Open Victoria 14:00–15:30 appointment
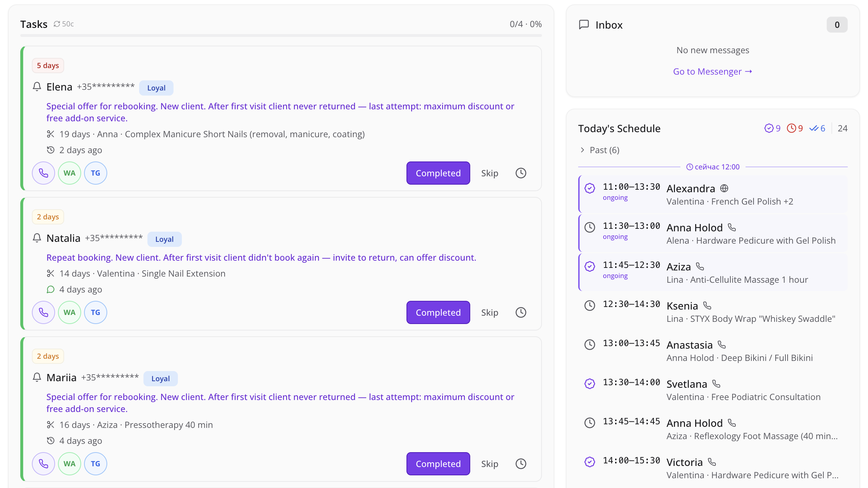Screen dimensions: 868x488 pyautogui.click(x=713, y=468)
